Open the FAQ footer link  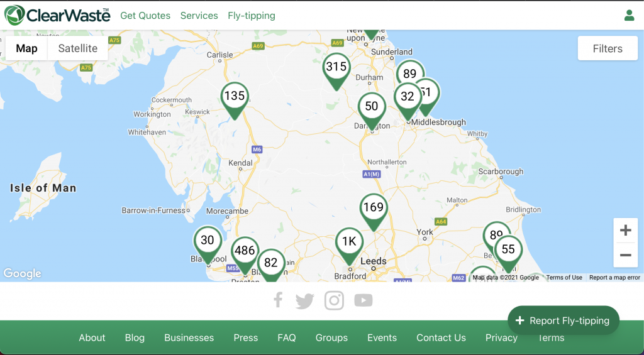(x=287, y=338)
